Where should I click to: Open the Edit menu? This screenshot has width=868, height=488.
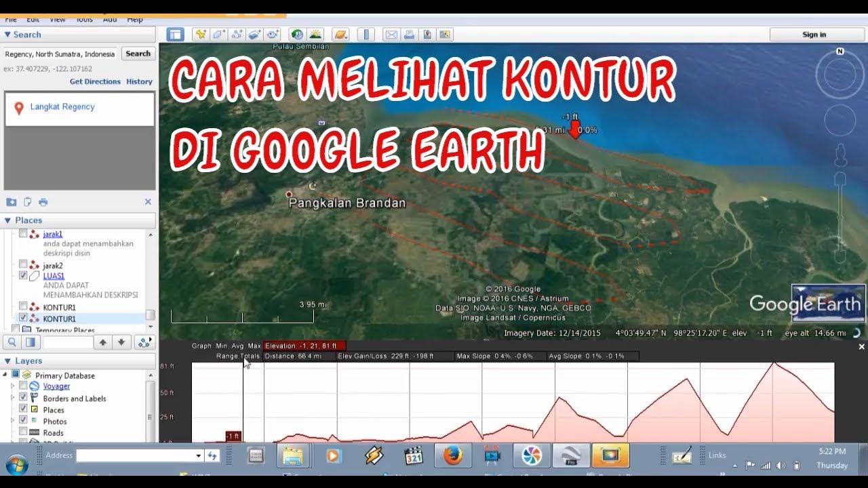coord(33,20)
